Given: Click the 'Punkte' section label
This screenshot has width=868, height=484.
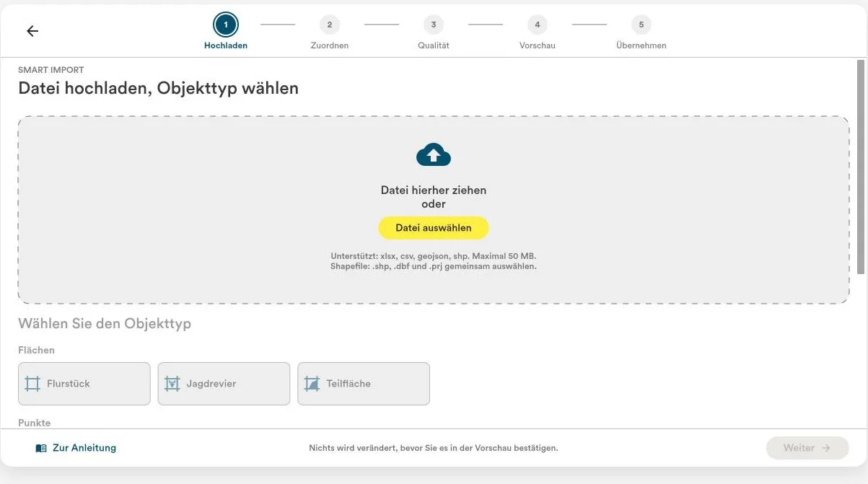Looking at the screenshot, I should pyautogui.click(x=35, y=423).
